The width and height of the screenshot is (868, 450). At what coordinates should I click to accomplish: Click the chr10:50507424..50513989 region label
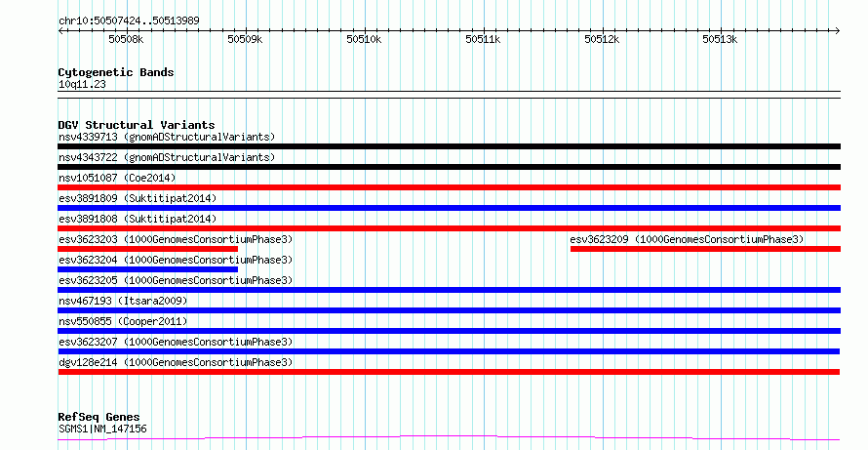tap(129, 21)
